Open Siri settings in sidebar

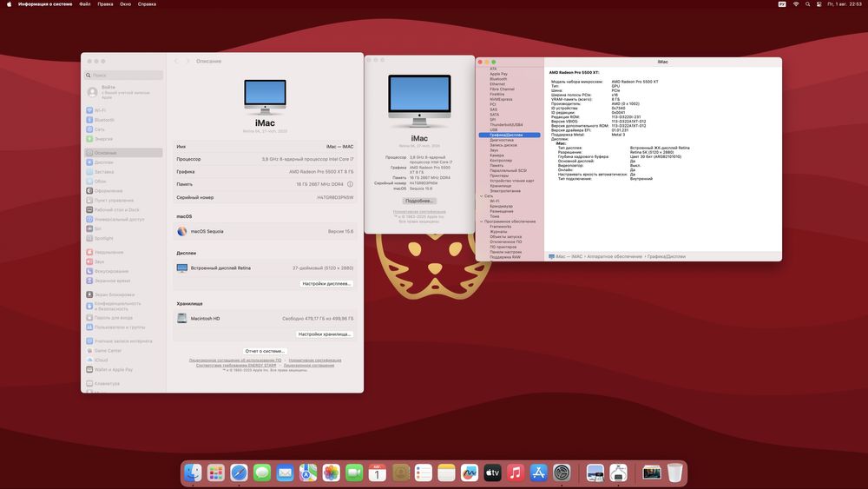click(x=97, y=228)
